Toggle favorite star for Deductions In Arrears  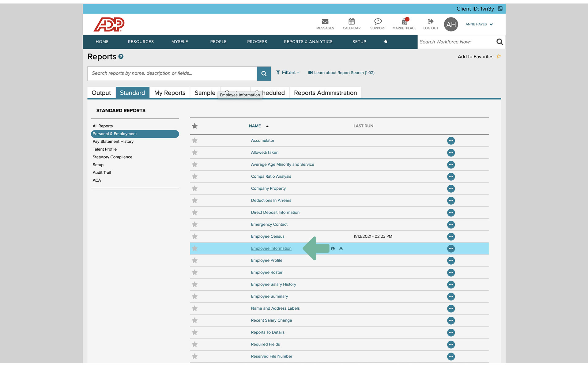pos(195,201)
